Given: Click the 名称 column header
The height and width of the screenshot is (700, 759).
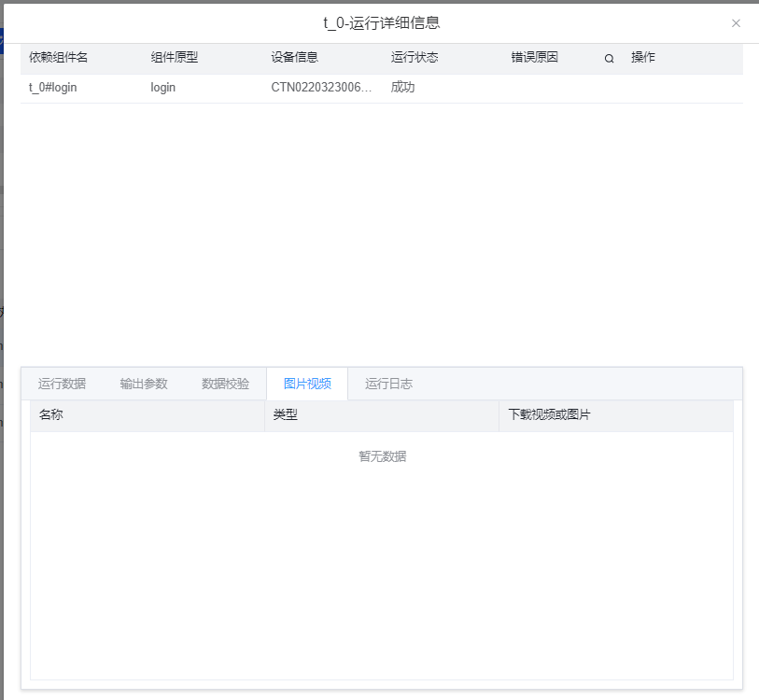Looking at the screenshot, I should pyautogui.click(x=51, y=414).
